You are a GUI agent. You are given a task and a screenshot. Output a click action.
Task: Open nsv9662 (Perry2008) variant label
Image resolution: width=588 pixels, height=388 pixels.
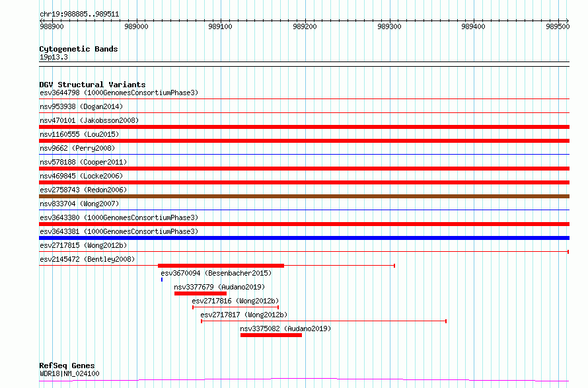coord(77,148)
